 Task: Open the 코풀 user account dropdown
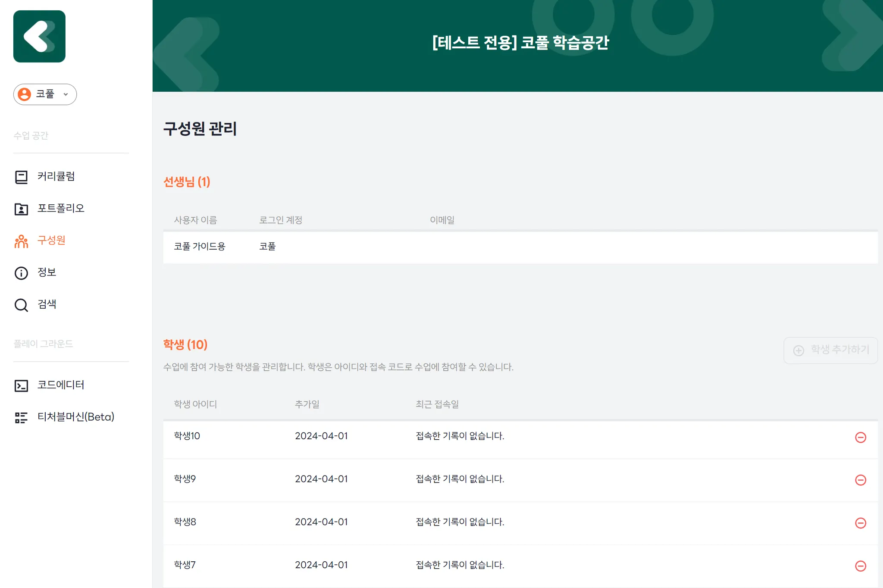tap(45, 94)
